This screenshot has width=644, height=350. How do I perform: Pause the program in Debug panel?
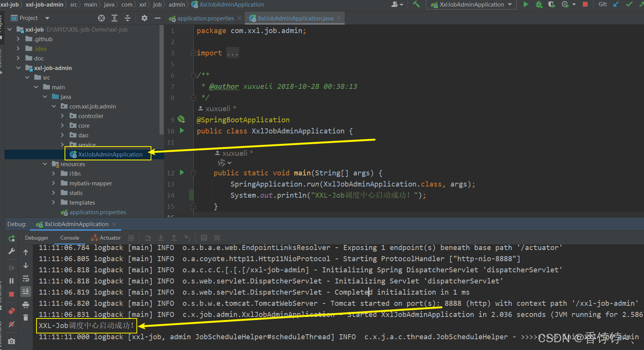pyautogui.click(x=12, y=281)
